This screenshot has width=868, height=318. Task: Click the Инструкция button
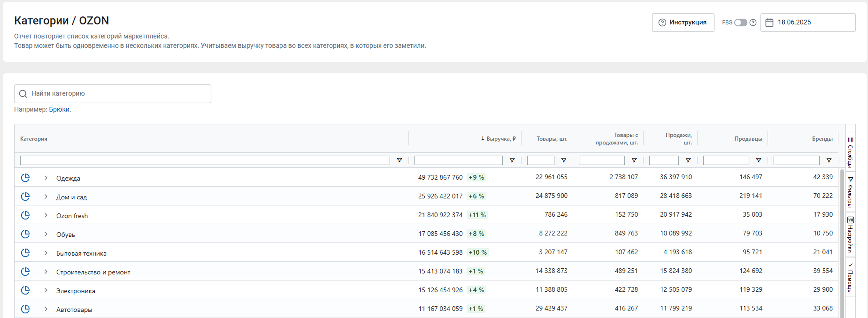[x=683, y=23]
